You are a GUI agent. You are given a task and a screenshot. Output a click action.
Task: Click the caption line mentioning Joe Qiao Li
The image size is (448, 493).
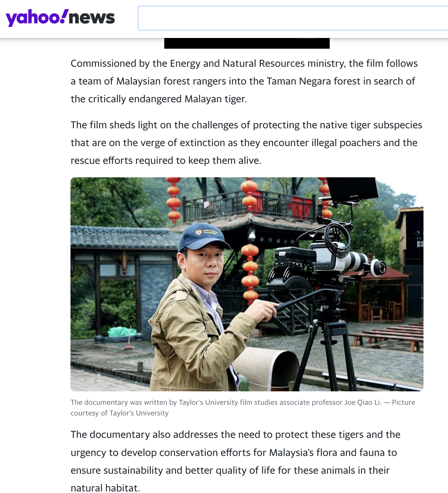pos(243,402)
